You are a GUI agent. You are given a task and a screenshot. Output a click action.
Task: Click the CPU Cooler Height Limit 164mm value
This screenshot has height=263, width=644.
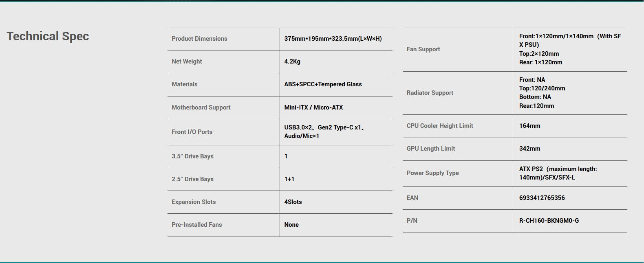click(x=529, y=126)
